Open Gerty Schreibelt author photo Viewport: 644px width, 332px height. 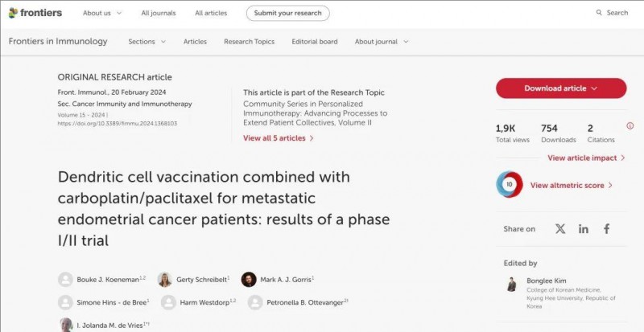click(165, 280)
